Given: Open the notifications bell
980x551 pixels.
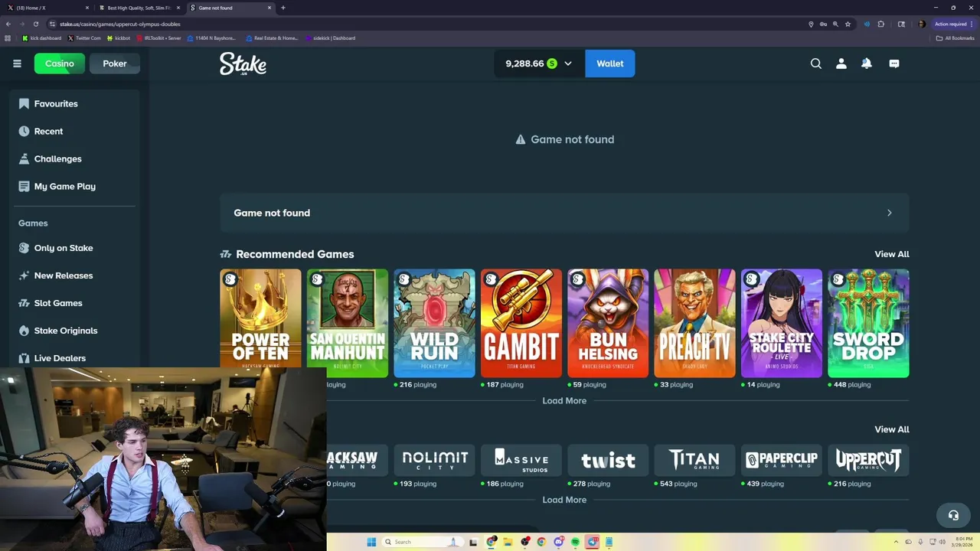Looking at the screenshot, I should point(867,64).
